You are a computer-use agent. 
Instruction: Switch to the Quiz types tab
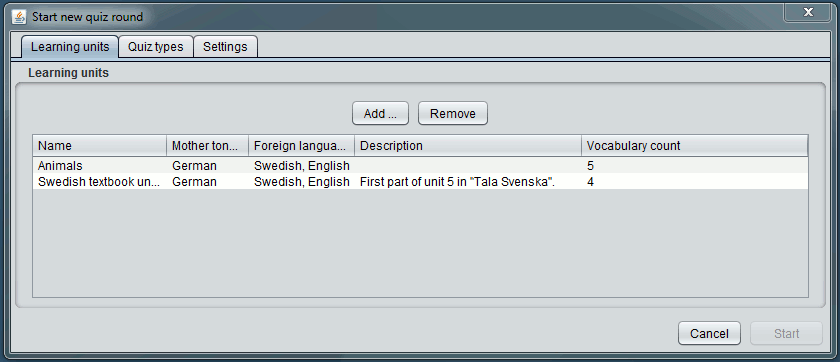point(155,47)
